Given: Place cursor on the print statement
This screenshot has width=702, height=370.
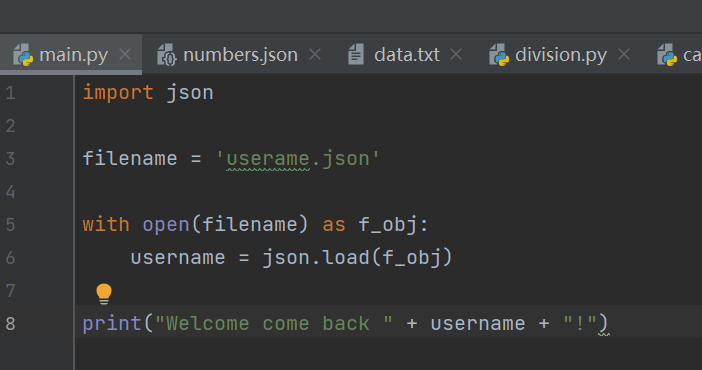Looking at the screenshot, I should tap(345, 323).
